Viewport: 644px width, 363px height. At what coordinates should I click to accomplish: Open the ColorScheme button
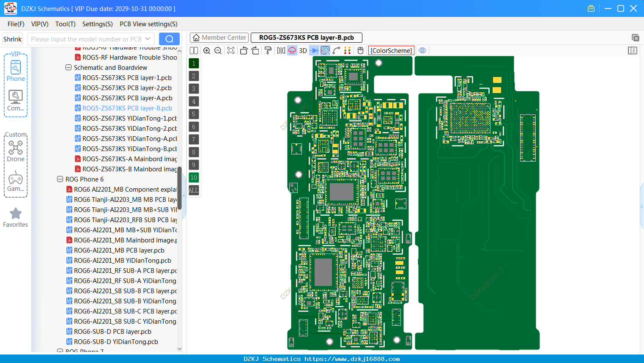point(391,51)
